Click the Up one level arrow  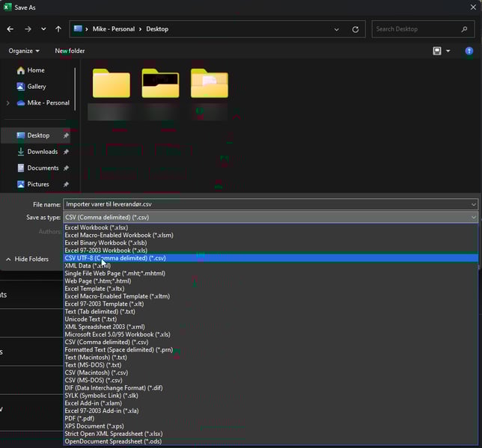point(58,29)
